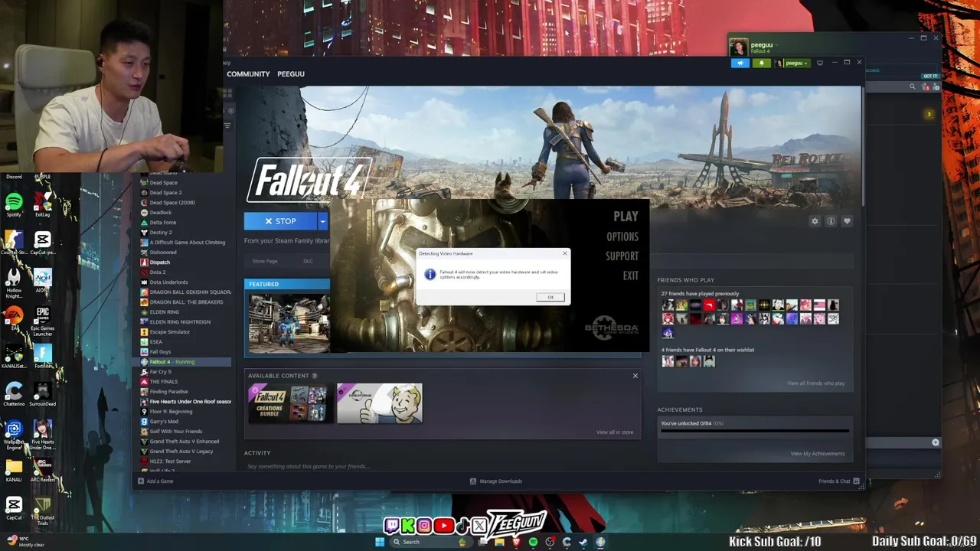Open the COMMUNITY menu in Steam
980x551 pixels.
click(248, 74)
